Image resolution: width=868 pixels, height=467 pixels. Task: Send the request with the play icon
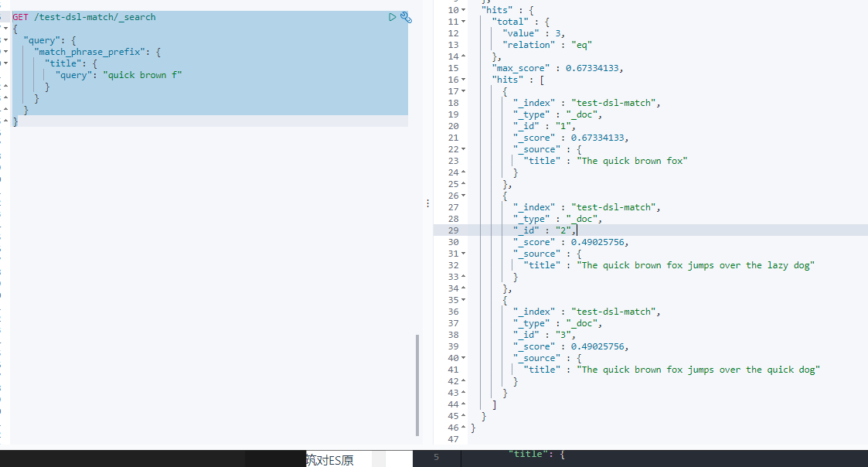[392, 17]
